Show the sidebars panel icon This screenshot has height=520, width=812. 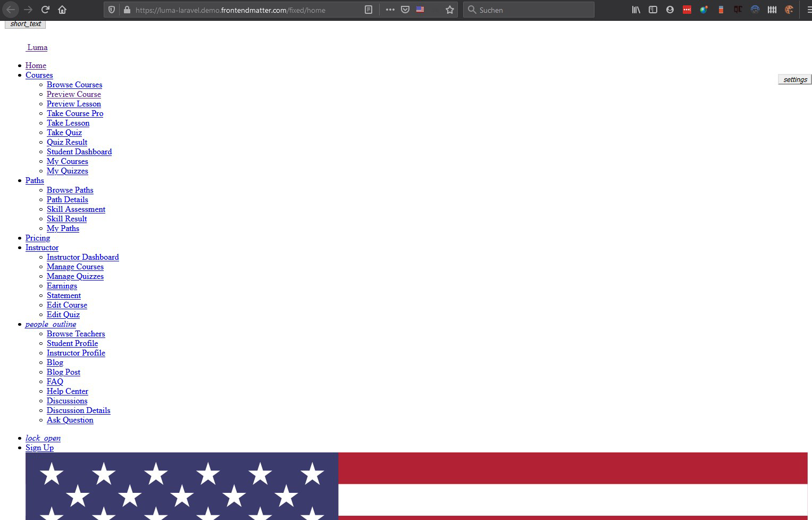point(653,10)
